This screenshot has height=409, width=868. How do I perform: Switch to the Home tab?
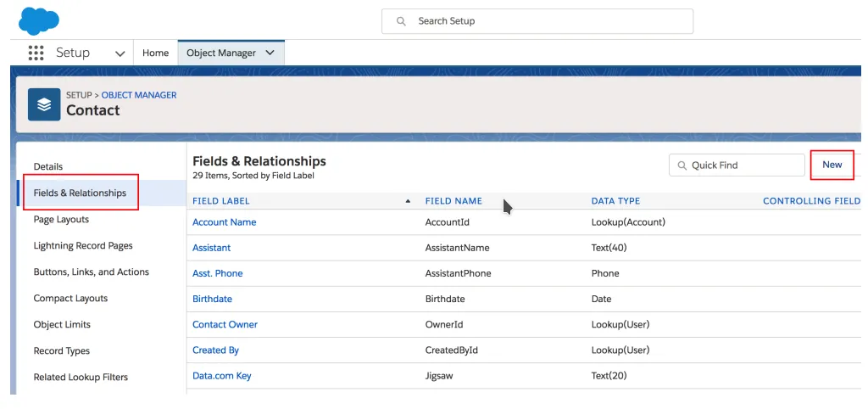coord(156,53)
